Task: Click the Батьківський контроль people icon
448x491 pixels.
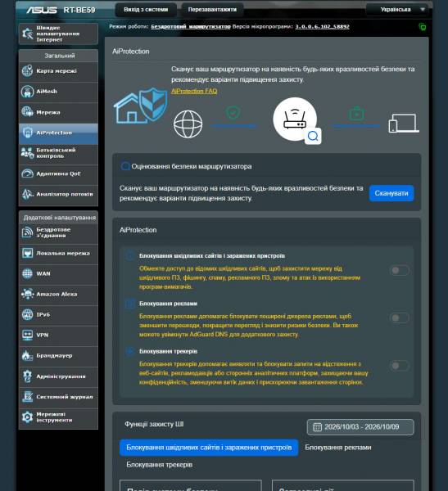Action: pyautogui.click(x=27, y=153)
